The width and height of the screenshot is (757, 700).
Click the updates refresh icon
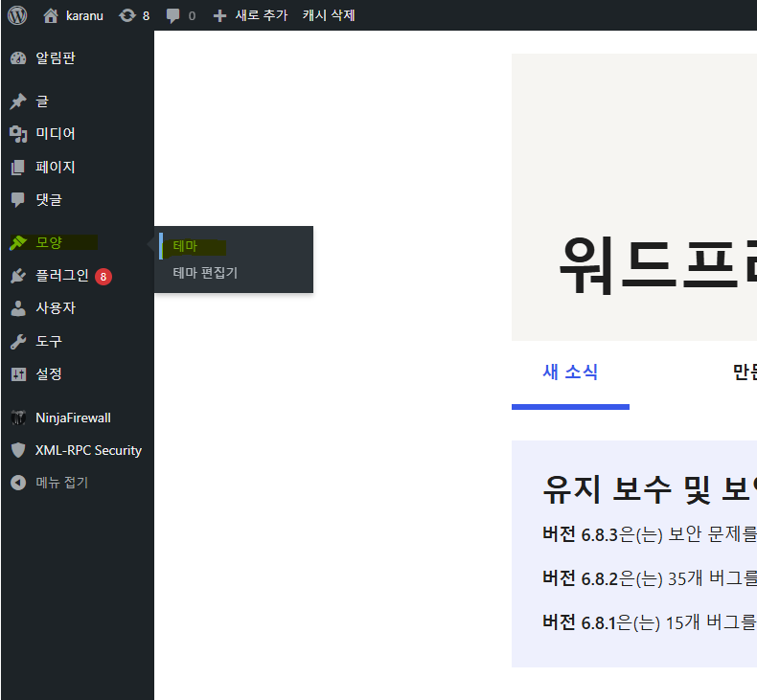click(x=127, y=15)
